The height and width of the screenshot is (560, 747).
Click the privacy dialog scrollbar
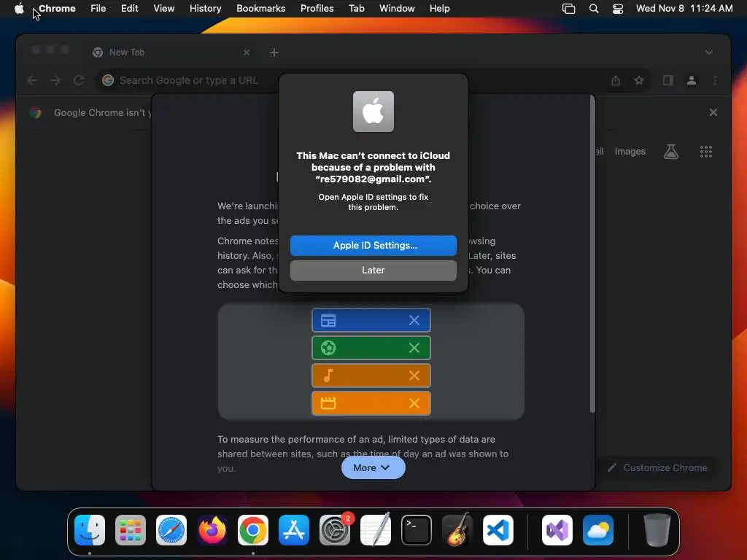coord(592,254)
